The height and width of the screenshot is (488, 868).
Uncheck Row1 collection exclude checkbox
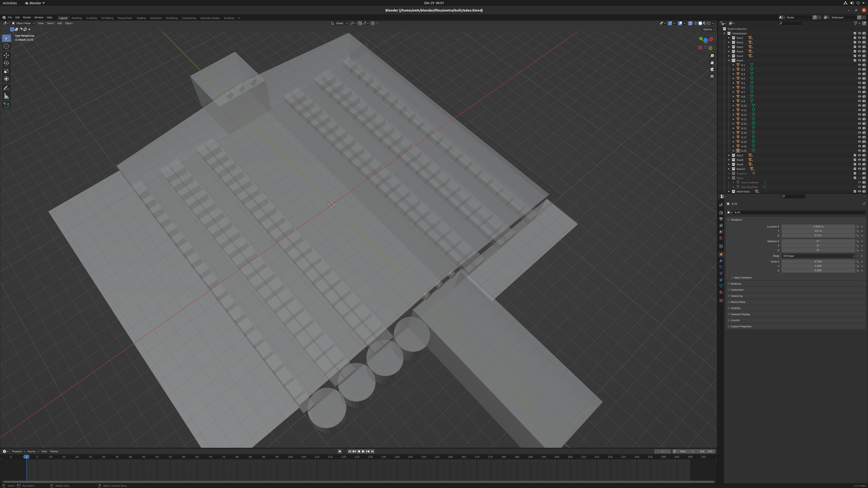[x=854, y=38]
